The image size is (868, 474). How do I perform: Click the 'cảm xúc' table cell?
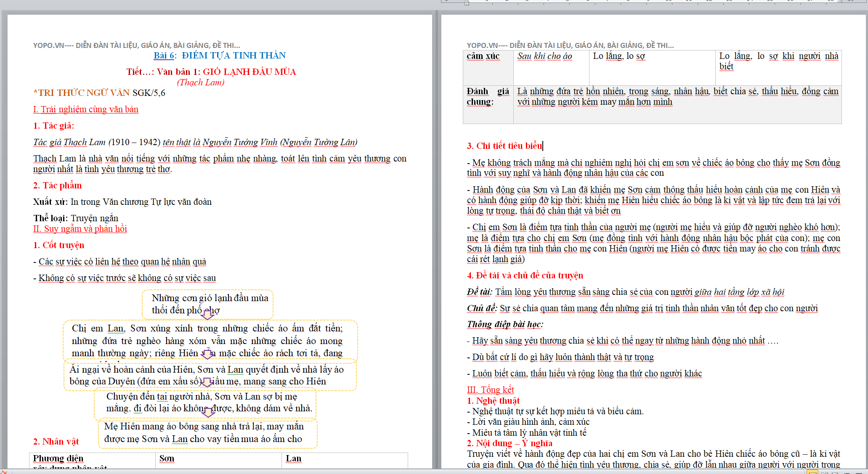(488, 68)
